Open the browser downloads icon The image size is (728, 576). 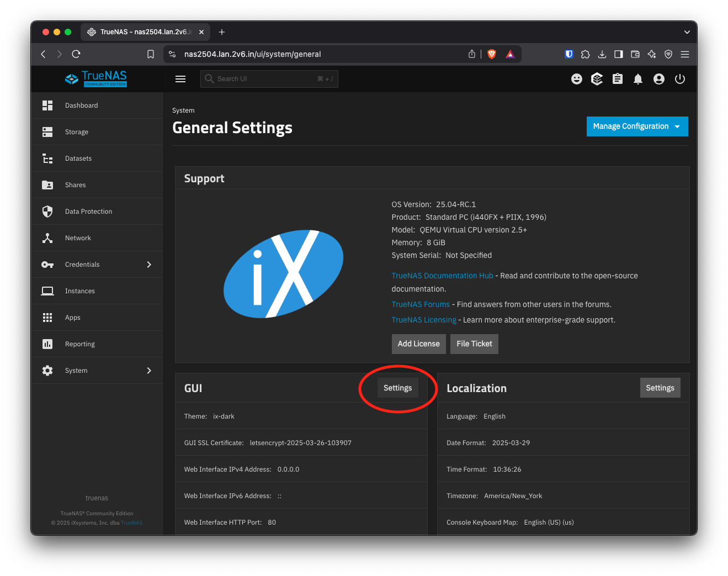[x=602, y=54]
